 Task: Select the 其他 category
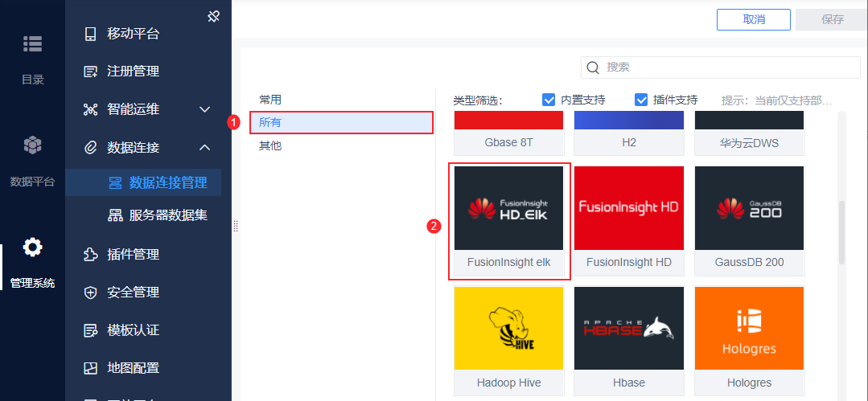coord(270,146)
